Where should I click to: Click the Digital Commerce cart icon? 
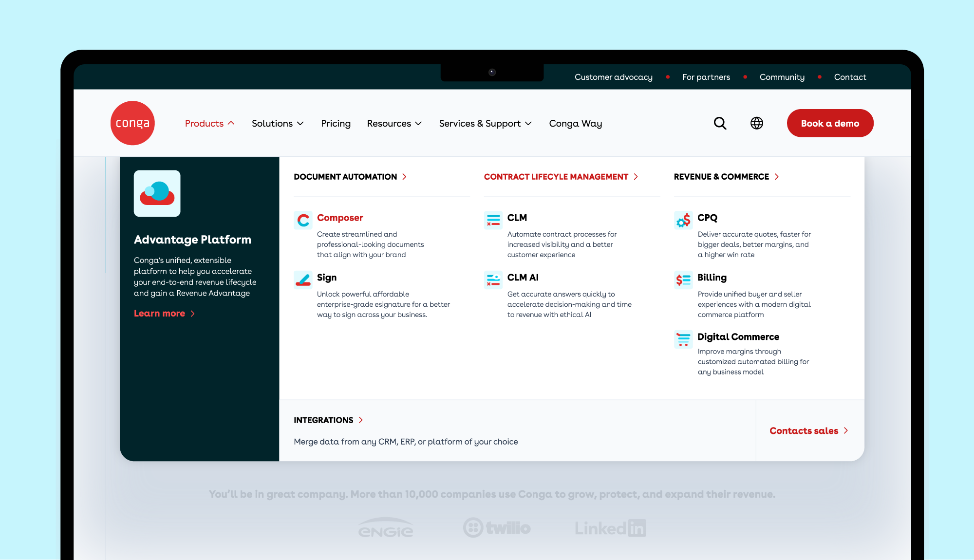point(683,339)
